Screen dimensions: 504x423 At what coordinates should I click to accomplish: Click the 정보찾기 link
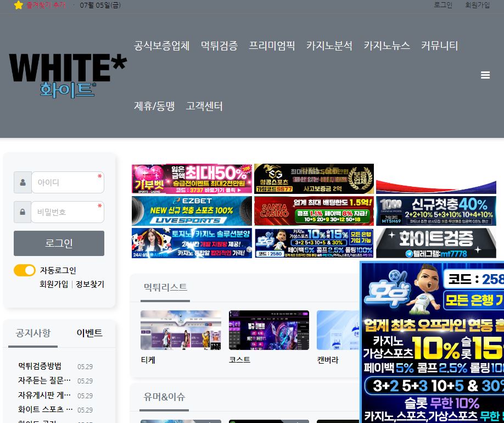[x=90, y=285]
